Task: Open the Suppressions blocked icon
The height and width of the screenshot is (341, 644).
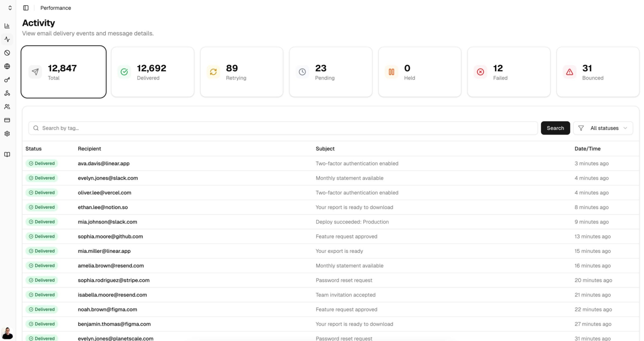Action: pos(7,53)
